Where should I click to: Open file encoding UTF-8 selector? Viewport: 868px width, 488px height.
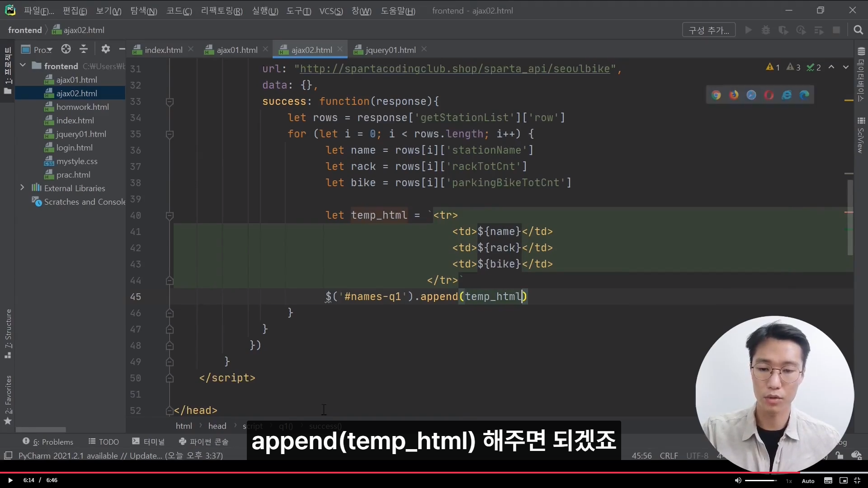pos(697,455)
